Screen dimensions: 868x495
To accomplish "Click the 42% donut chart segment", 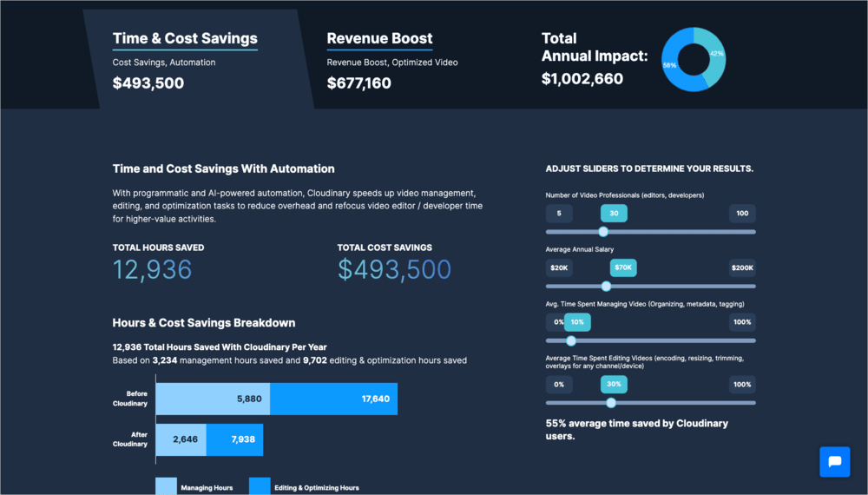I will (716, 54).
